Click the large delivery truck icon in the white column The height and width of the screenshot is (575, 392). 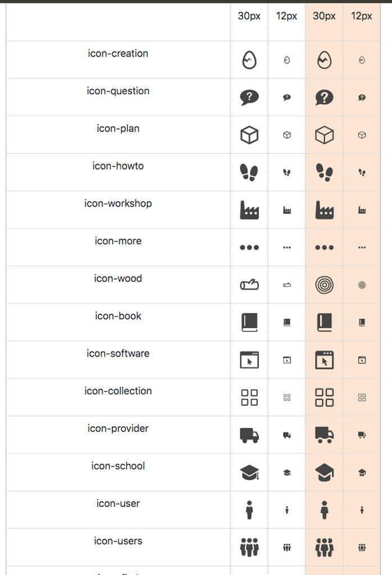(x=249, y=435)
